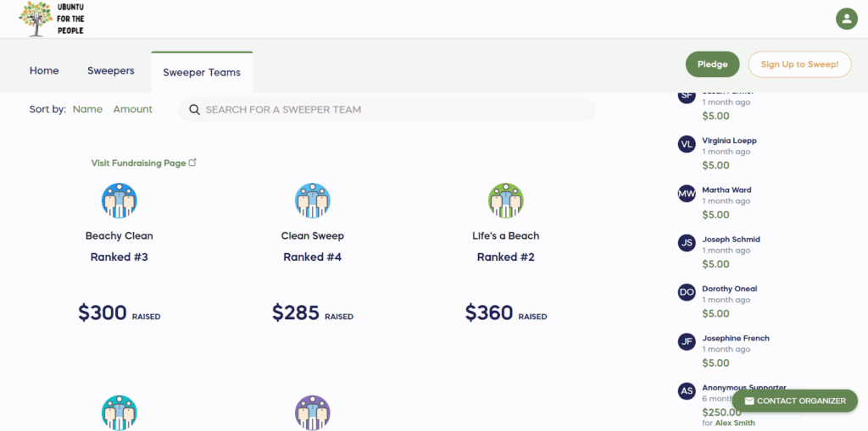Click the Sign Up to Sweep! button
This screenshot has width=868, height=431.
[x=799, y=64]
